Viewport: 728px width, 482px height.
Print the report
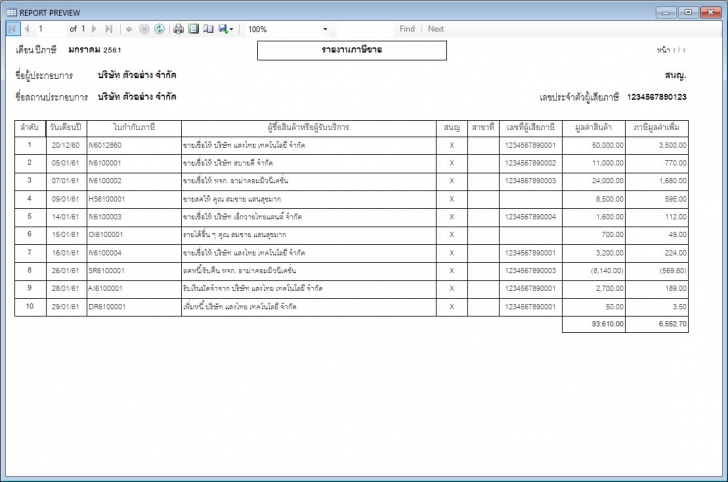pos(178,29)
